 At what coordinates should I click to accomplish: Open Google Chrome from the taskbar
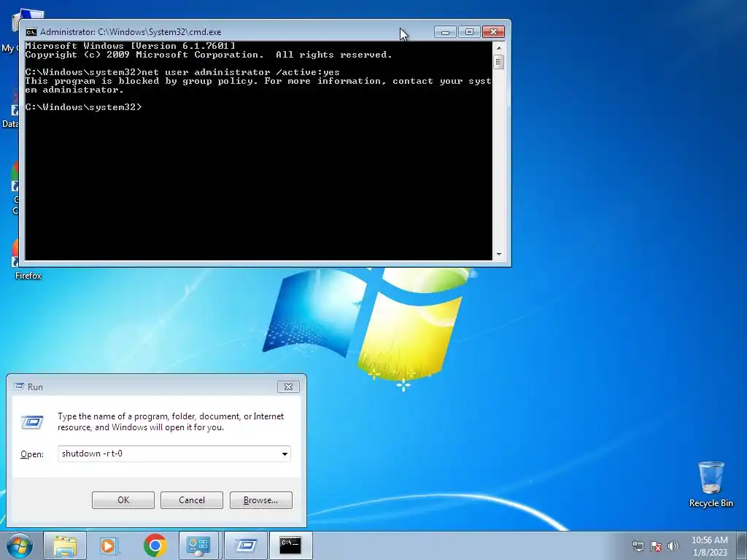coord(155,545)
